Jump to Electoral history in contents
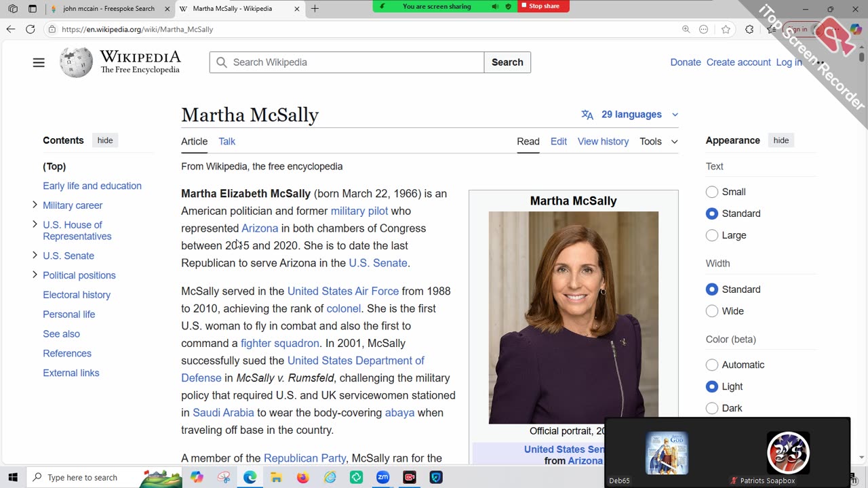The width and height of the screenshot is (868, 488). pos(77,295)
